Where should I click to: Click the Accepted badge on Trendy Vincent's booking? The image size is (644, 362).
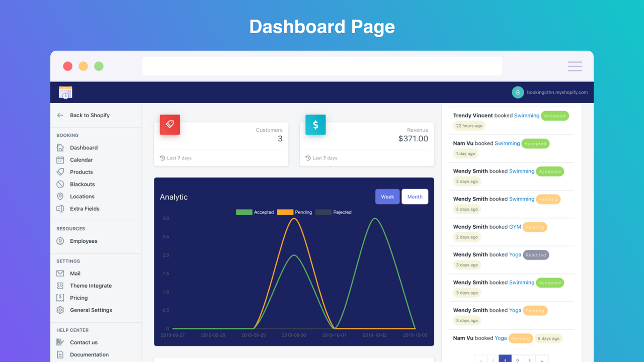(555, 116)
